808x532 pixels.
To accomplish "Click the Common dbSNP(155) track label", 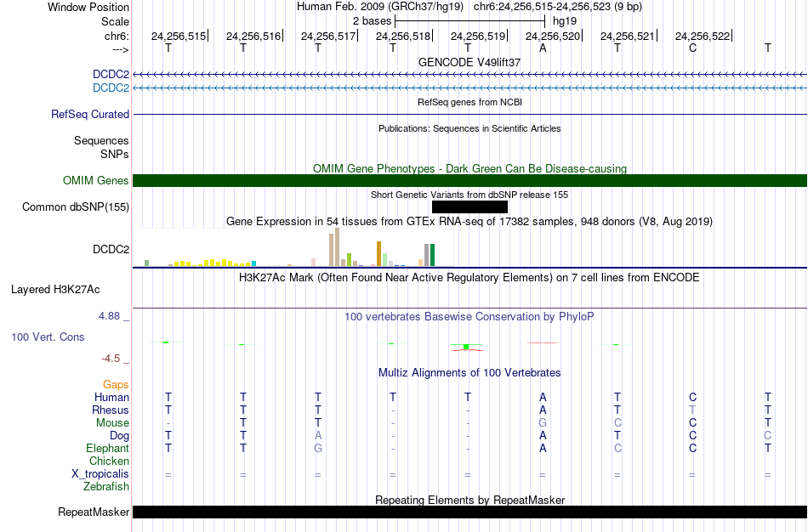I will pos(76,207).
